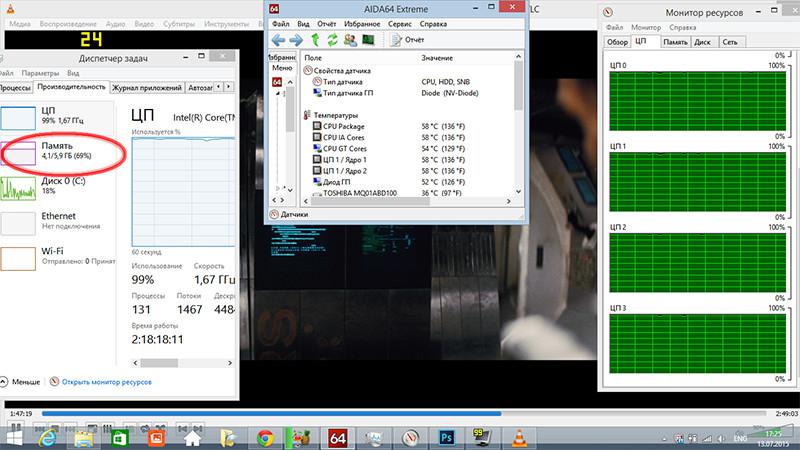Open Отчёт menu in AIDA64 menu bar
The height and width of the screenshot is (450, 800).
click(327, 24)
